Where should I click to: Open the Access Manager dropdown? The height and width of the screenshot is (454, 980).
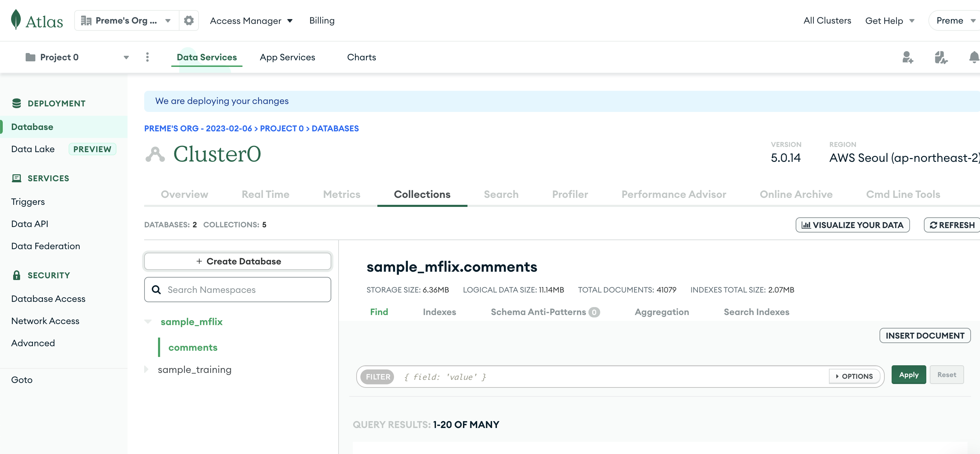pos(251,20)
